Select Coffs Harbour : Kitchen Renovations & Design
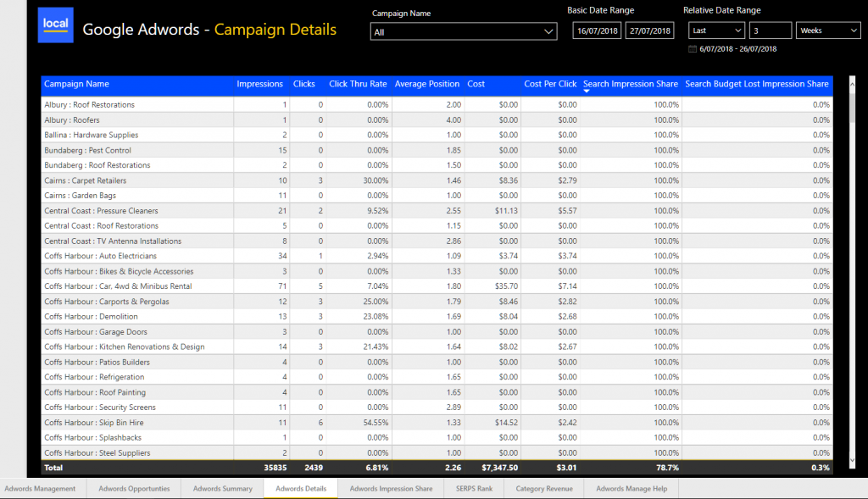The height and width of the screenshot is (499, 868). 437,347
